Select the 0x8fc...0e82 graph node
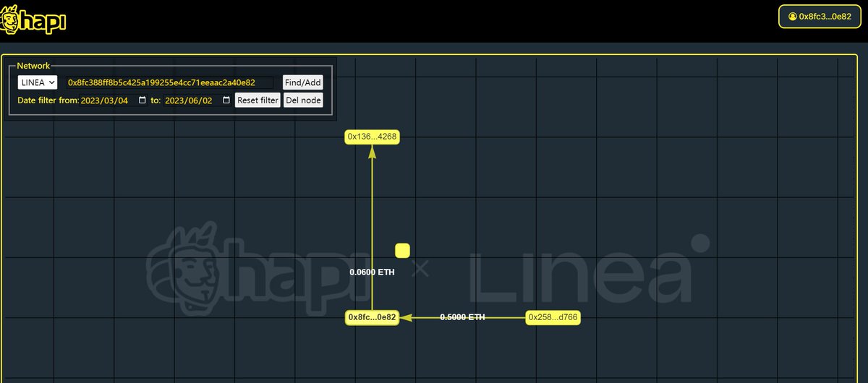 (x=373, y=317)
